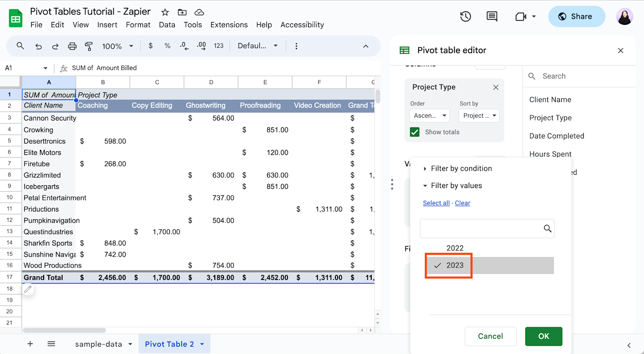The height and width of the screenshot is (354, 644).
Task: Undo the last action
Action: point(39,46)
